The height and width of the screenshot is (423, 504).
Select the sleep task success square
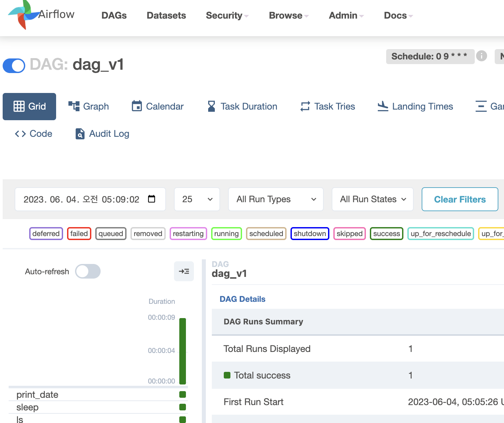pos(183,407)
